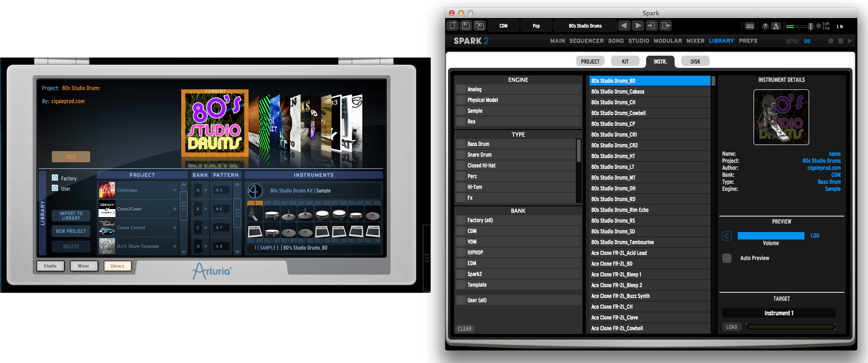The width and height of the screenshot is (868, 363).
Task: Select the bass drum pedal on pad 1
Action: tap(255, 215)
